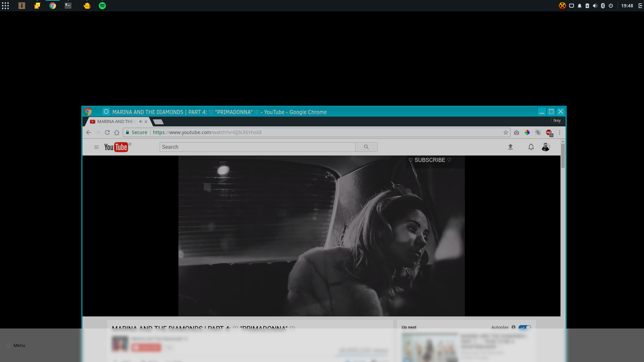Open the display tray icon
The height and width of the screenshot is (362, 644).
click(572, 6)
